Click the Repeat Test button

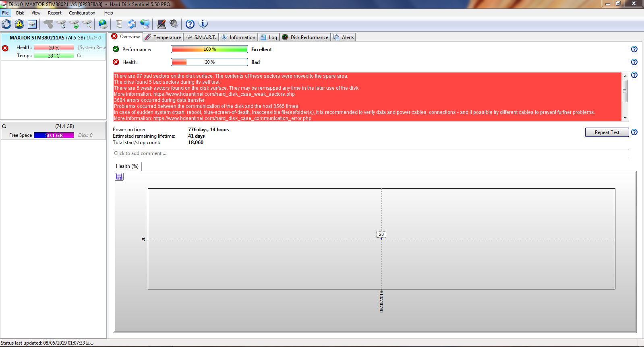coord(607,132)
